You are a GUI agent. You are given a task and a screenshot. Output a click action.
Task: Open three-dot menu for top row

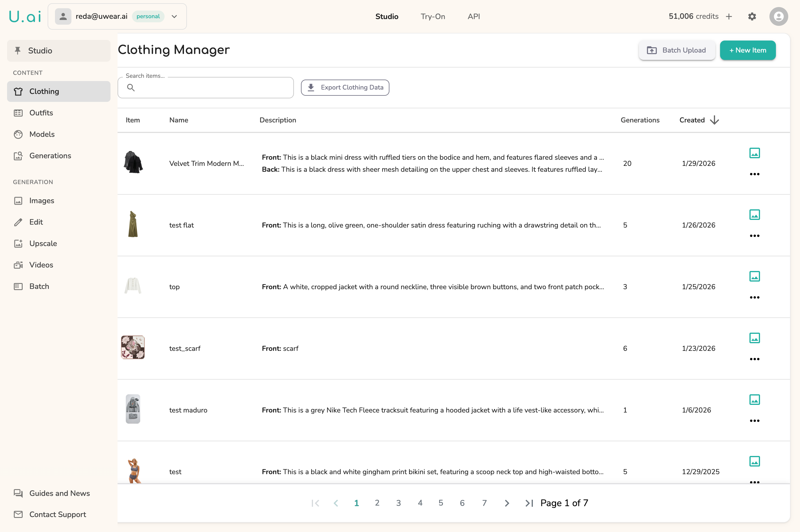(754, 297)
